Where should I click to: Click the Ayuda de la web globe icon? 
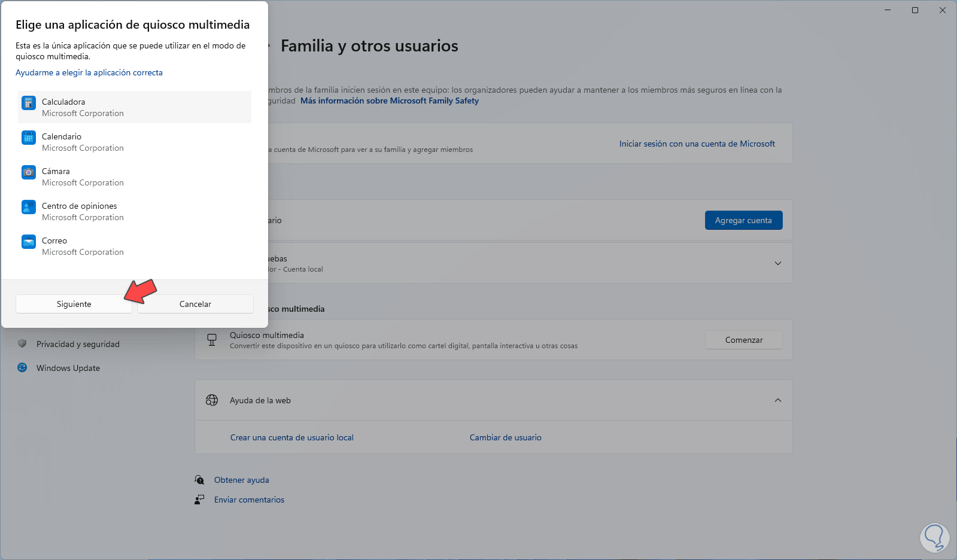[212, 400]
